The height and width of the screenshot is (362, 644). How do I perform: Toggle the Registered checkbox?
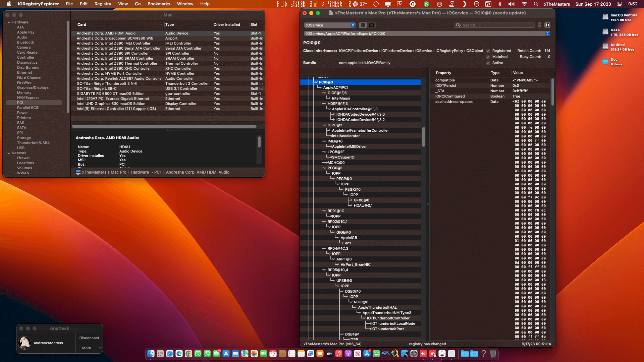(x=488, y=51)
